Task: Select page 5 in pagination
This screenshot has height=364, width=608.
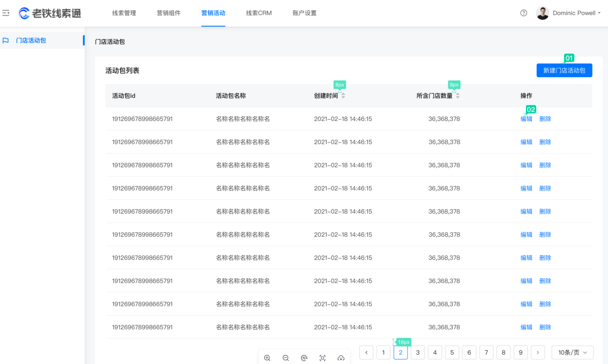Action: [452, 352]
